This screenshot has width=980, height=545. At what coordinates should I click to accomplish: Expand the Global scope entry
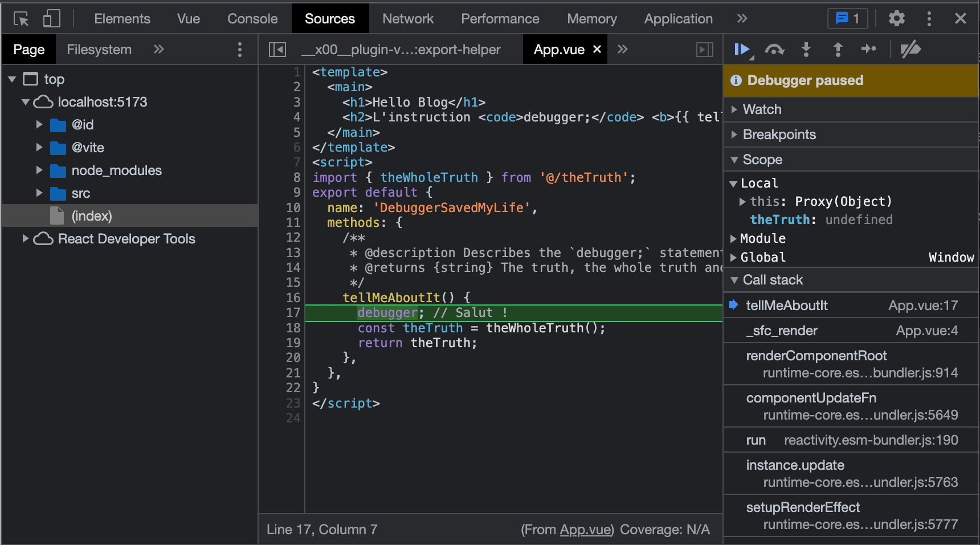pos(734,257)
